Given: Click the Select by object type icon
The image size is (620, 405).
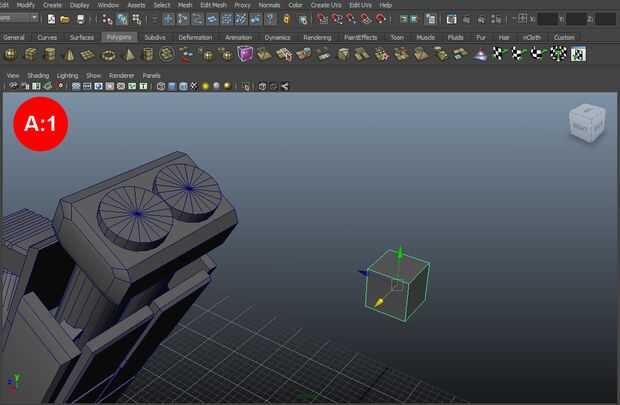Looking at the screenshot, I should coord(122,19).
